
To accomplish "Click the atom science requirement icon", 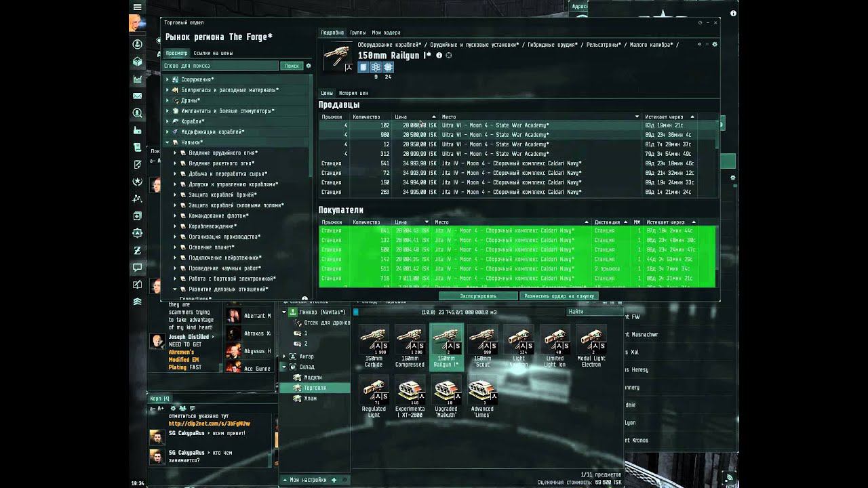I will pyautogui.click(x=376, y=67).
